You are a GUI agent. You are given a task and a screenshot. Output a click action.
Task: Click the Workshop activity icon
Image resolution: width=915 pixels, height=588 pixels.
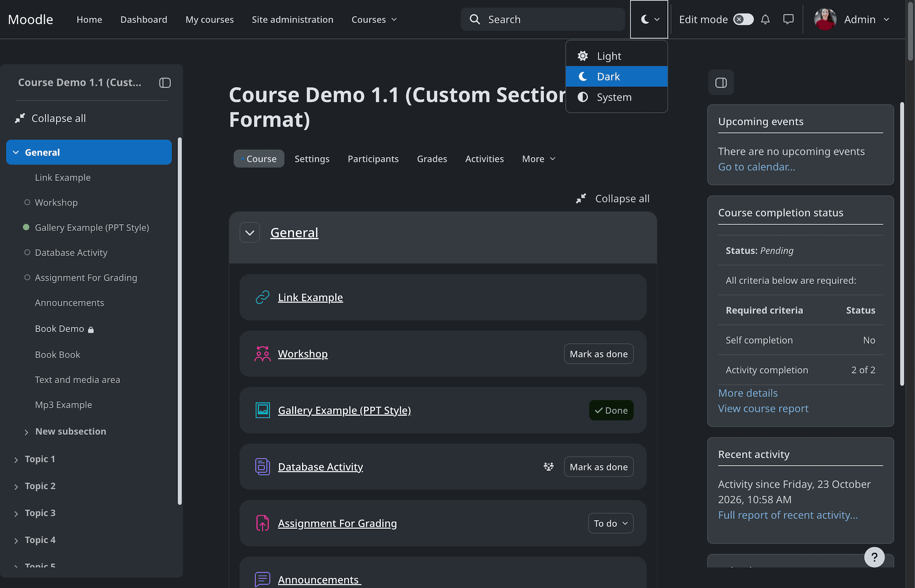click(x=263, y=354)
